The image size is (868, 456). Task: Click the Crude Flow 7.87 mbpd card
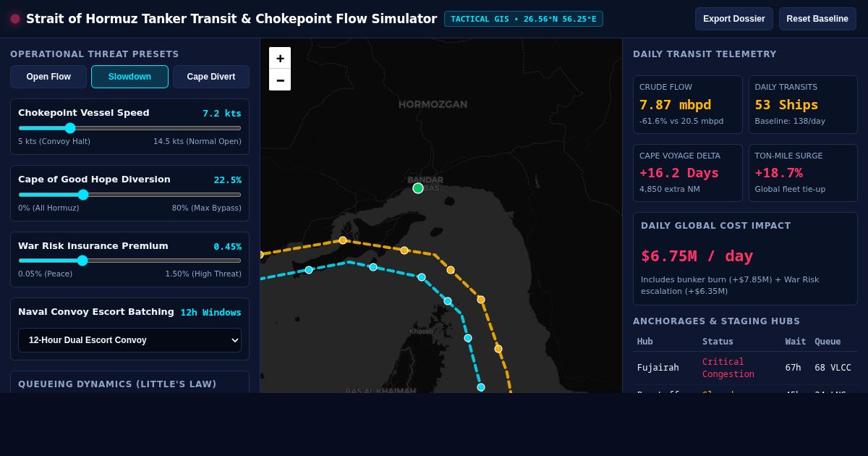tap(688, 105)
